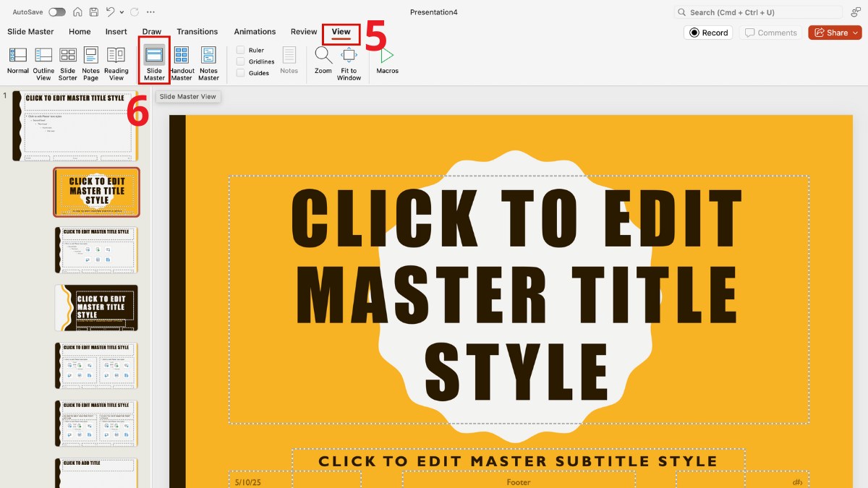
Task: Enable the Ruler checkbox
Action: pyautogui.click(x=241, y=51)
